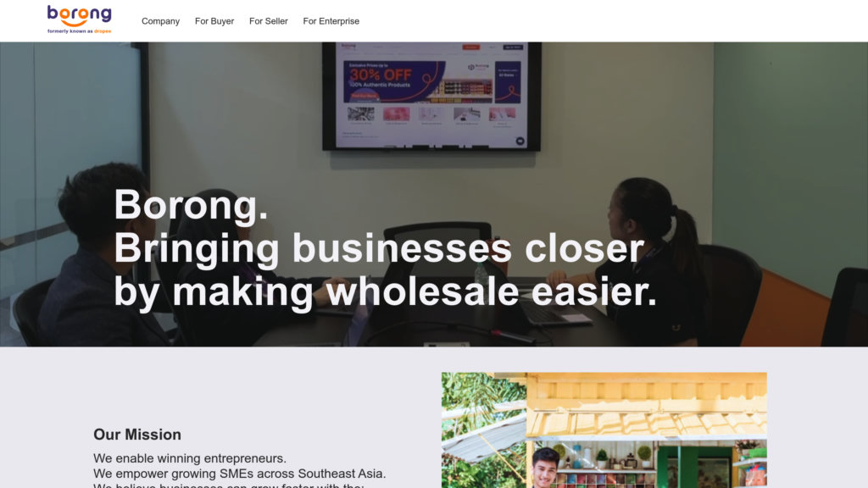
Task: Open the Company menu
Action: point(160,21)
